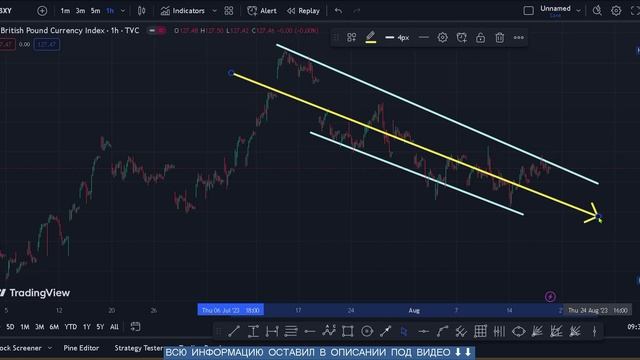Set date range to 5D
The width and height of the screenshot is (640, 360).
(10, 327)
